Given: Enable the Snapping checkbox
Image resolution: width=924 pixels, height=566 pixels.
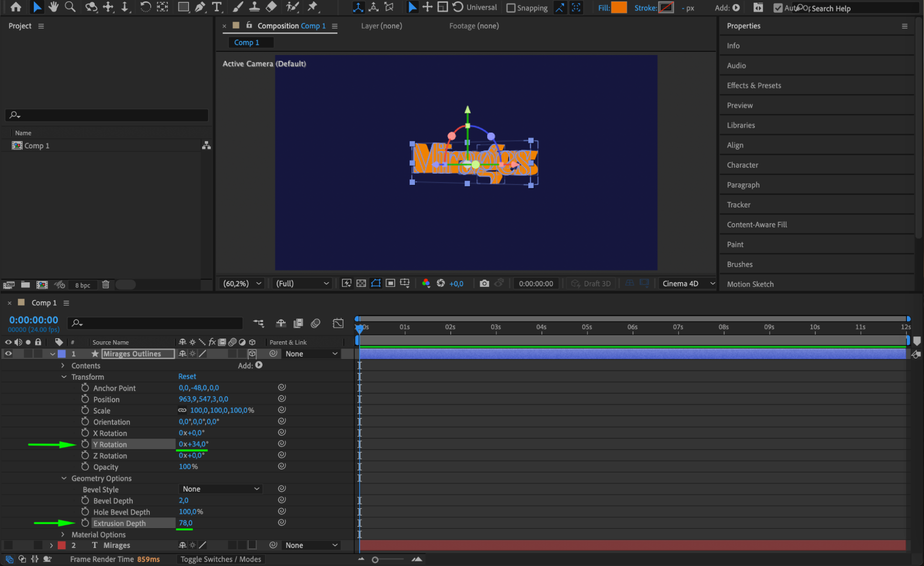Looking at the screenshot, I should tap(511, 8).
